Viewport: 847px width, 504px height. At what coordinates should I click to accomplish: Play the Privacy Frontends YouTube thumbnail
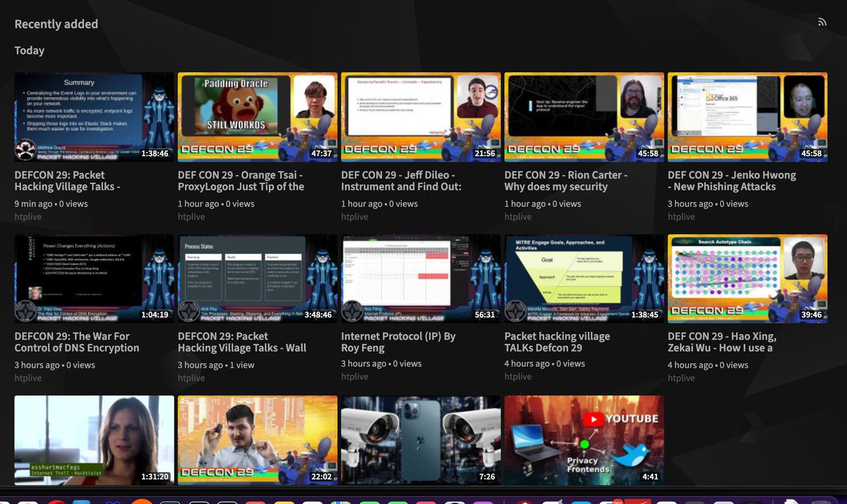tap(584, 440)
